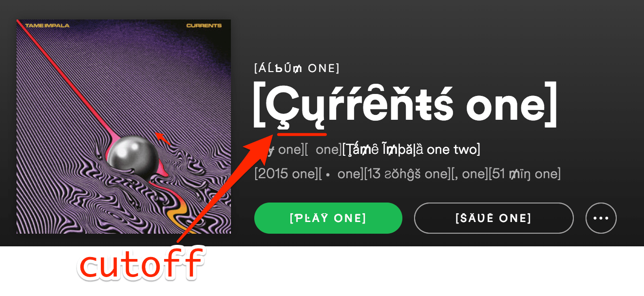Click the small red arrow near the sphere
Screen dimensions: 644x296
(163, 138)
